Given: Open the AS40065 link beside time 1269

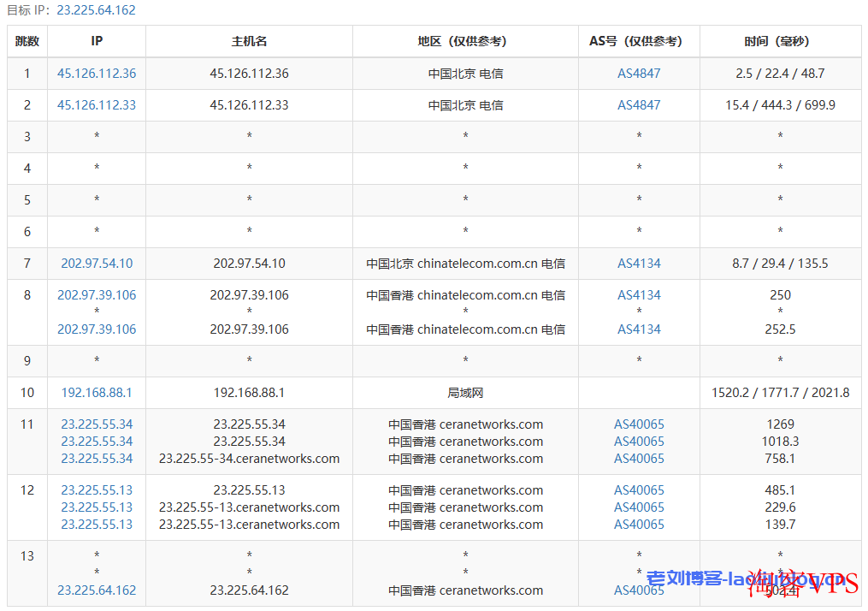Looking at the screenshot, I should coord(639,424).
